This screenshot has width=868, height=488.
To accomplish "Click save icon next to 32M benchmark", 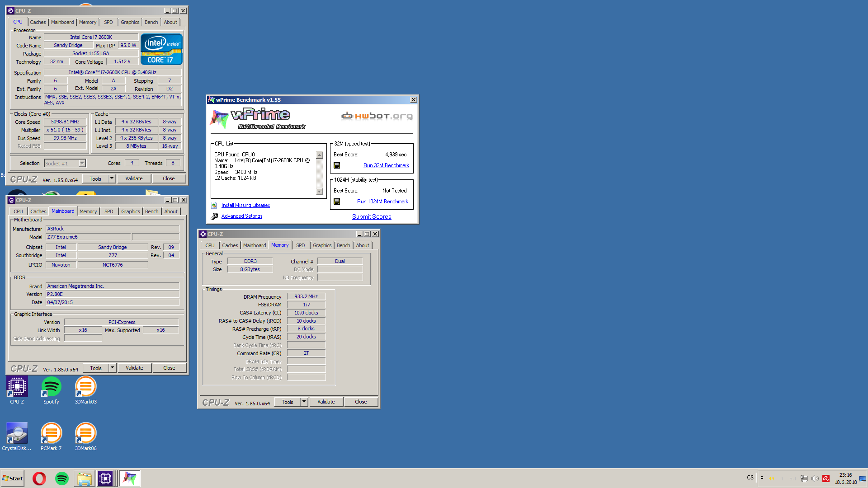I will 337,166.
